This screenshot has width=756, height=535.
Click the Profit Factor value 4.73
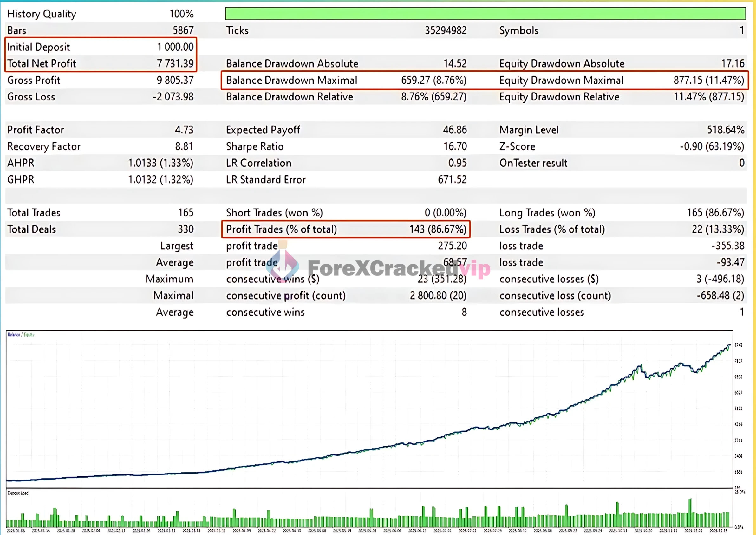coord(184,130)
